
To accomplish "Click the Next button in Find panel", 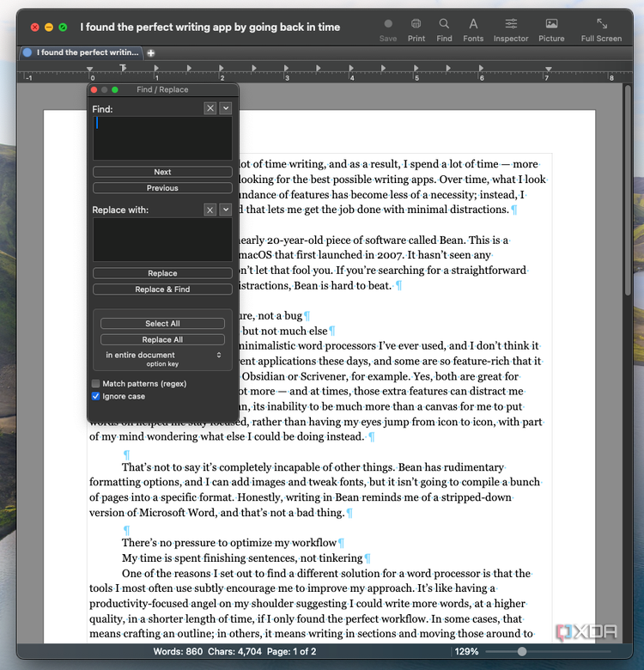I will click(162, 172).
